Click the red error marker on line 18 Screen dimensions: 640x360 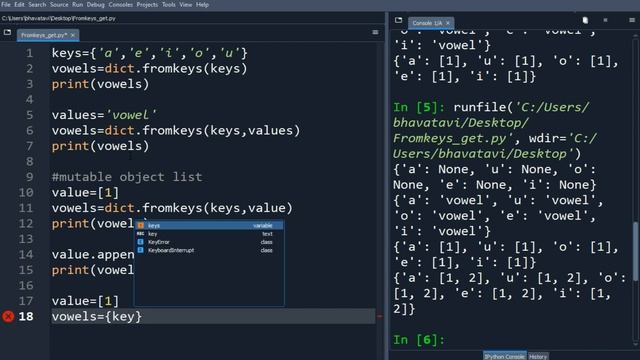point(8,316)
